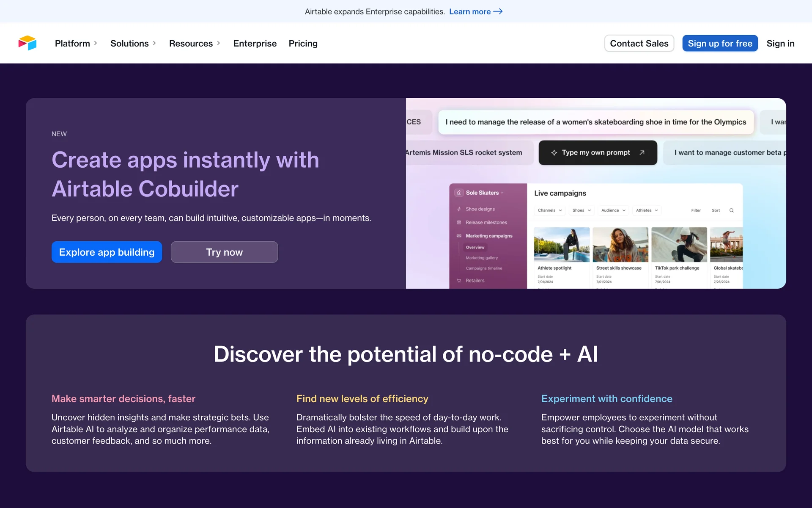Viewport: 812px width, 508px height.
Task: Expand the Platform navigation menu
Action: 76,44
